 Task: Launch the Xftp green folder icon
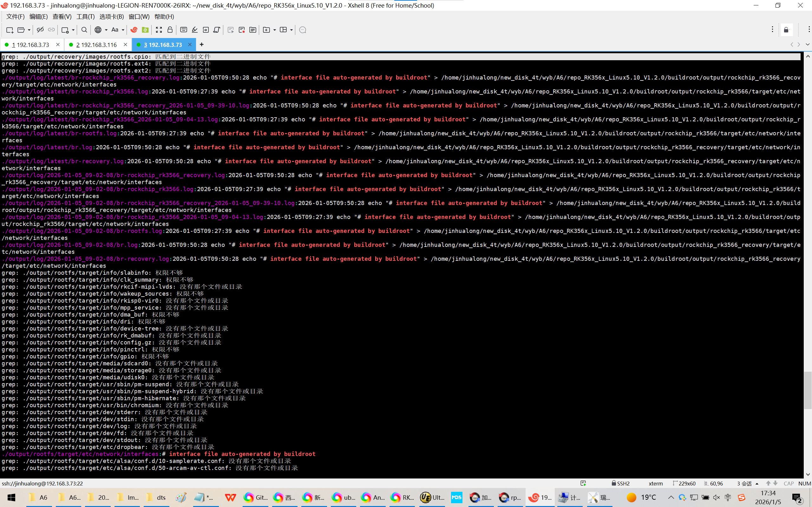tap(145, 30)
